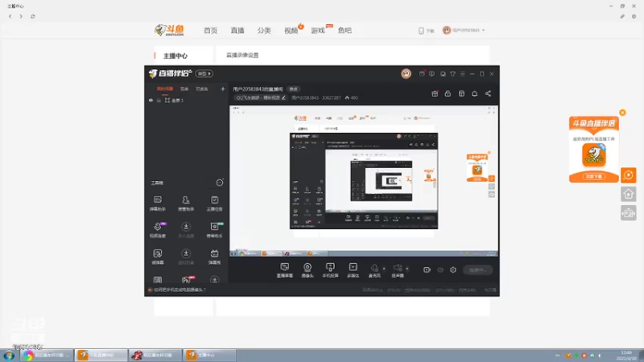Open the orange live play icon on right sidebar
644x362 pixels.
coord(629,175)
